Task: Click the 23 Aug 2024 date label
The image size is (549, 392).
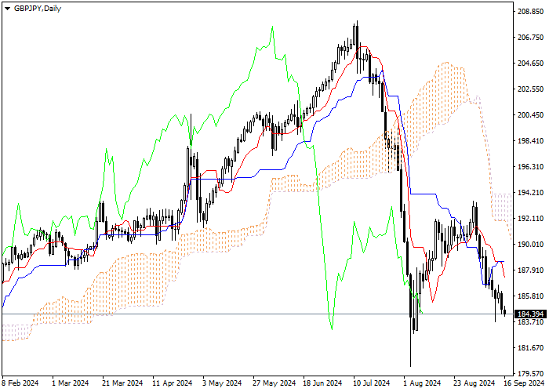Action: pyautogui.click(x=474, y=383)
